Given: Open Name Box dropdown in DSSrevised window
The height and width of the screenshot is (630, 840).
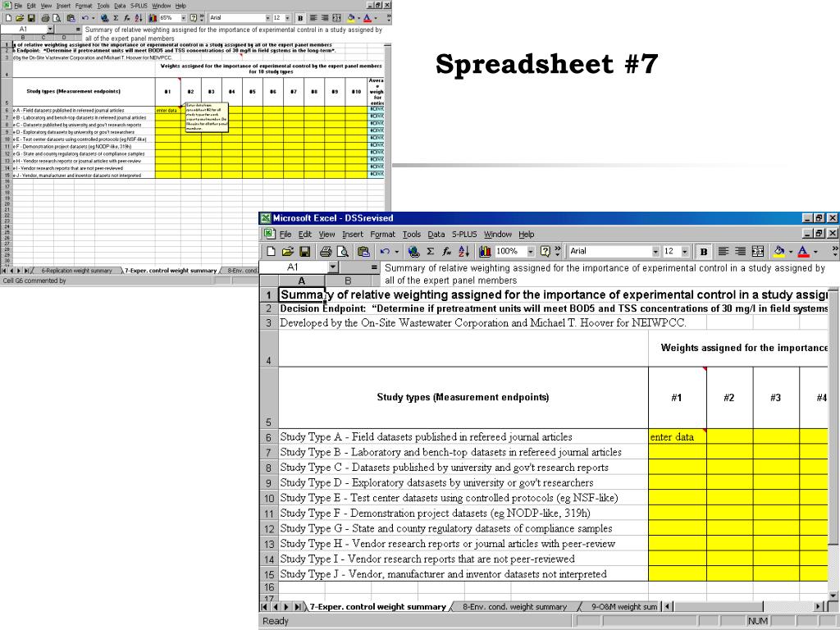Looking at the screenshot, I should [x=333, y=267].
